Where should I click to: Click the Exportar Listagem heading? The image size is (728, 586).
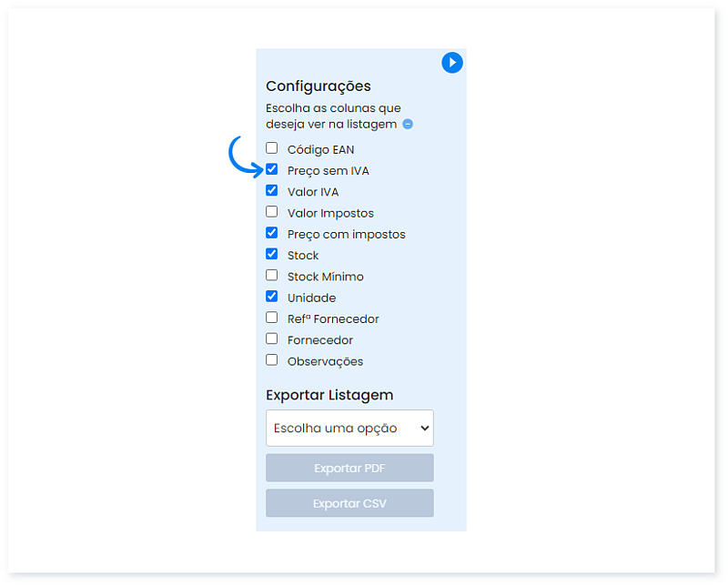[329, 395]
